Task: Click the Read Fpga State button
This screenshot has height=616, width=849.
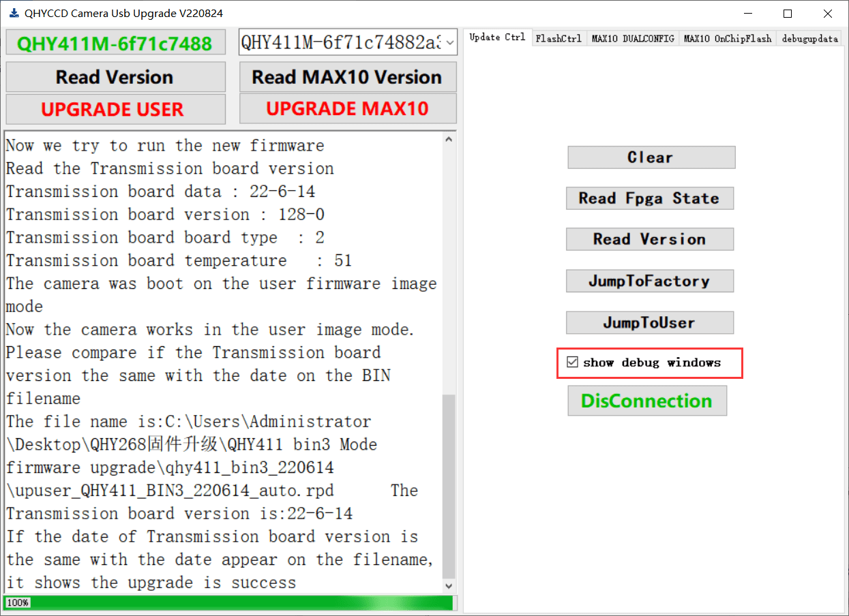Action: click(650, 198)
